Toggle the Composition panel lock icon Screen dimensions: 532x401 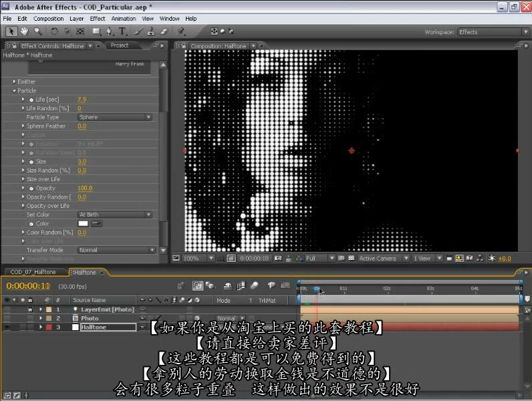(x=184, y=46)
